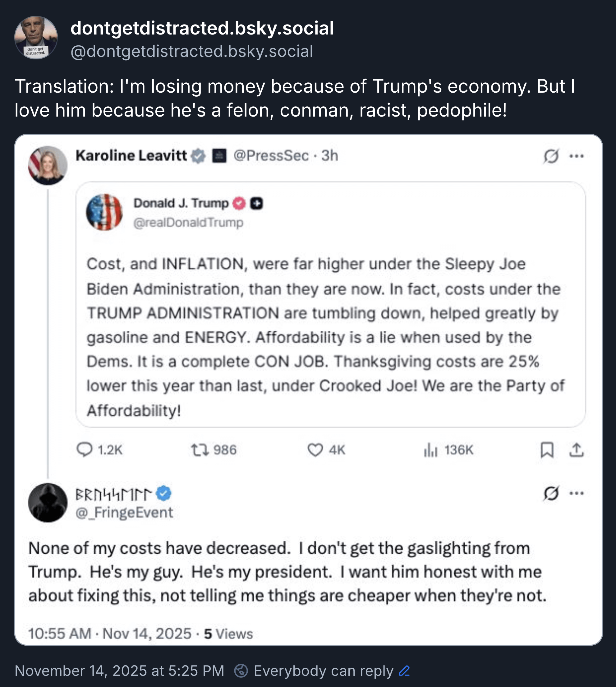
Task: Click the pencil edit icon beside reply settings
Action: point(404,671)
